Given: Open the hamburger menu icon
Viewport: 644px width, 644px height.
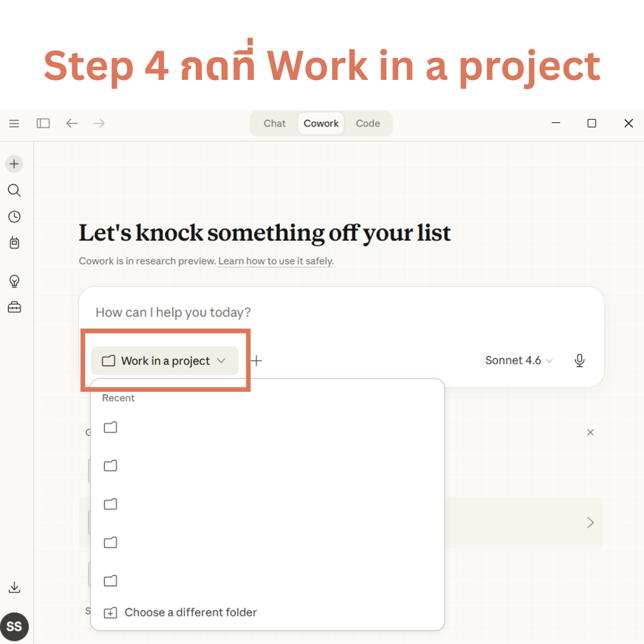Looking at the screenshot, I should [14, 123].
